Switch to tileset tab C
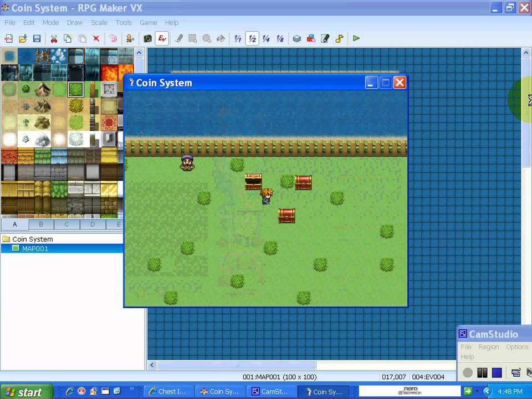Screen dimensions: 532x399 click(66, 224)
